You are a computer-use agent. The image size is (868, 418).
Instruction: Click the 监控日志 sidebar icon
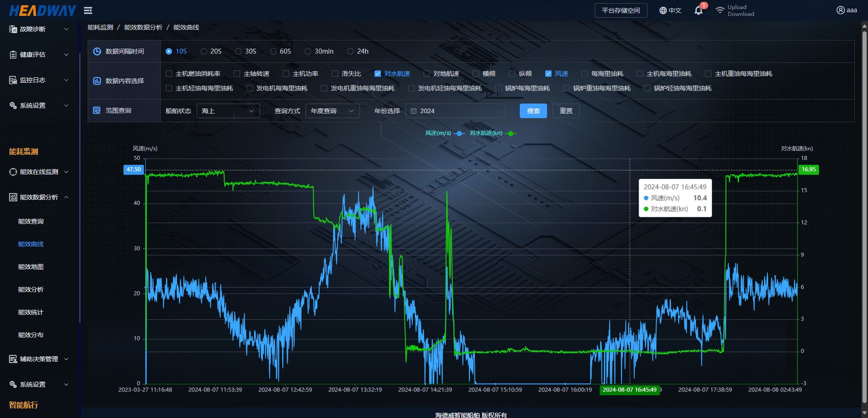coord(13,80)
